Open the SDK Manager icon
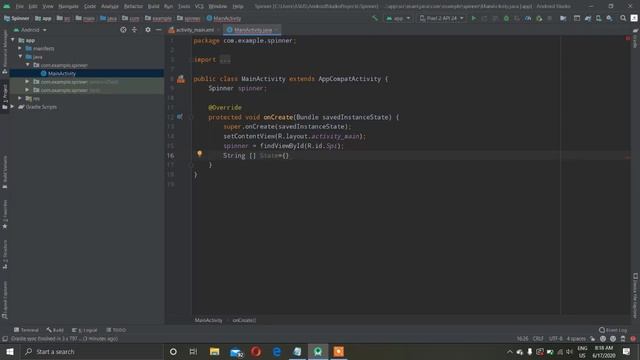 (609, 18)
